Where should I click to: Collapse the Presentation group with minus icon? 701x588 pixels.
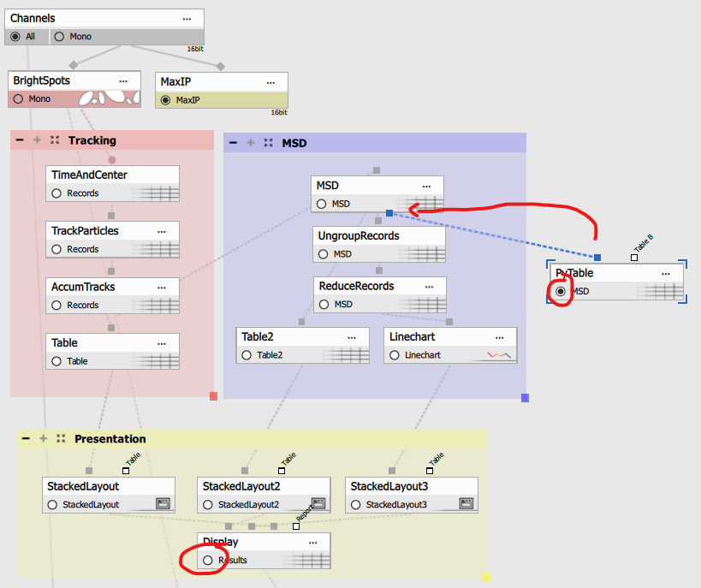[x=26, y=438]
